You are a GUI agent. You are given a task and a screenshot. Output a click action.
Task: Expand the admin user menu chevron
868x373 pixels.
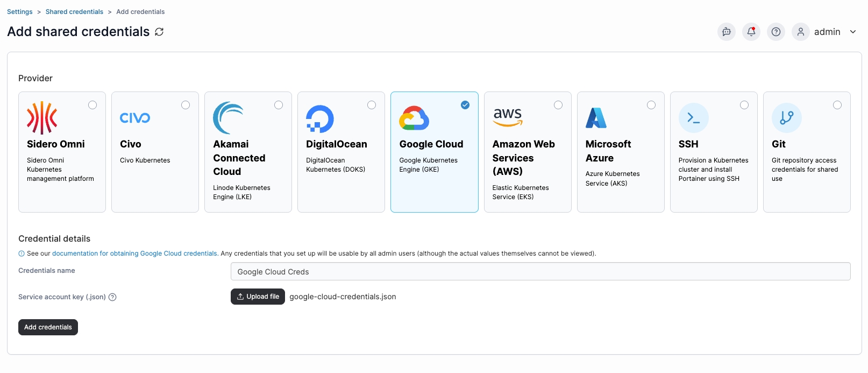853,32
